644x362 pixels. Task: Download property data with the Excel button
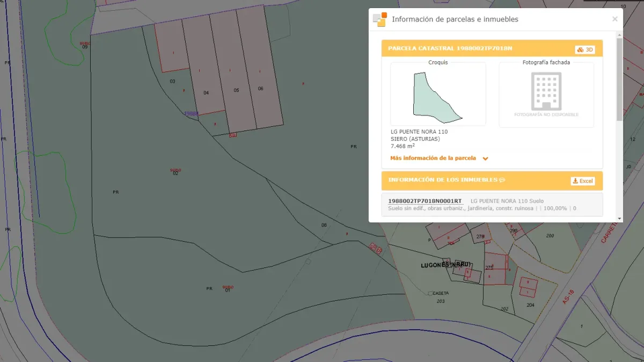tap(582, 181)
